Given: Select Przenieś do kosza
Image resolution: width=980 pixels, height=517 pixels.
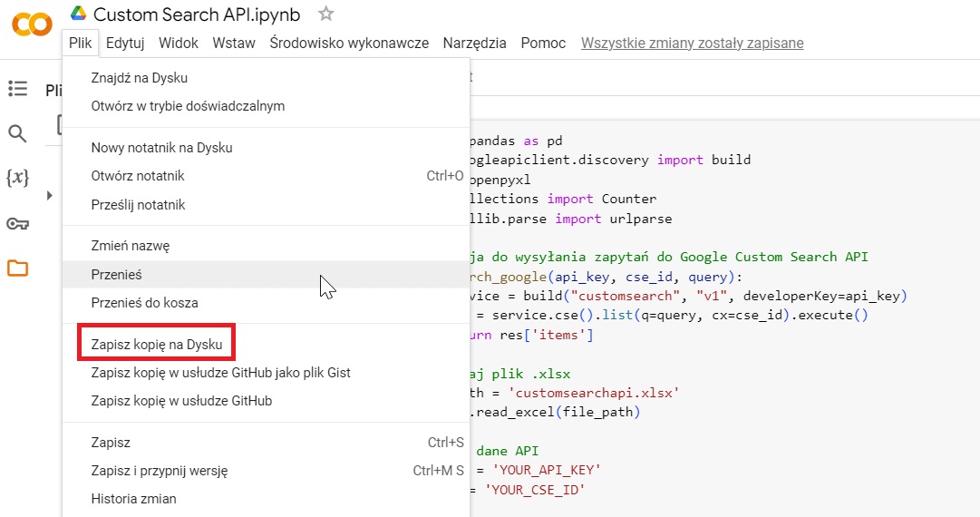Looking at the screenshot, I should (x=267, y=303).
